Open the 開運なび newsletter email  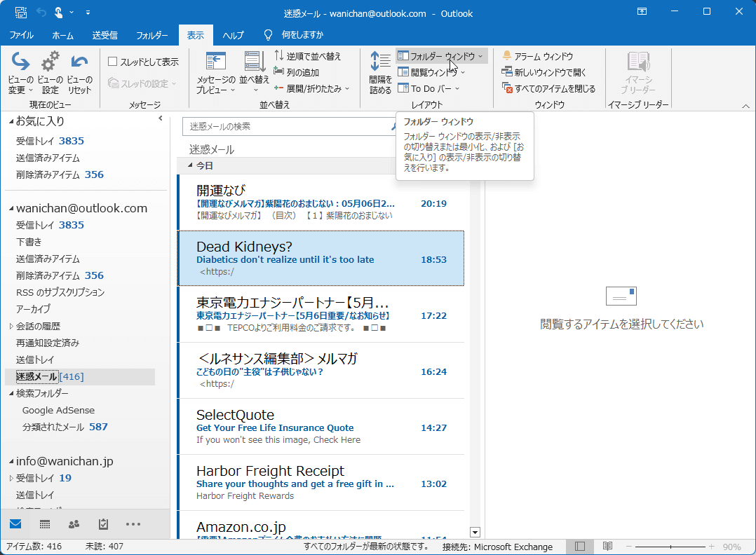click(x=321, y=203)
